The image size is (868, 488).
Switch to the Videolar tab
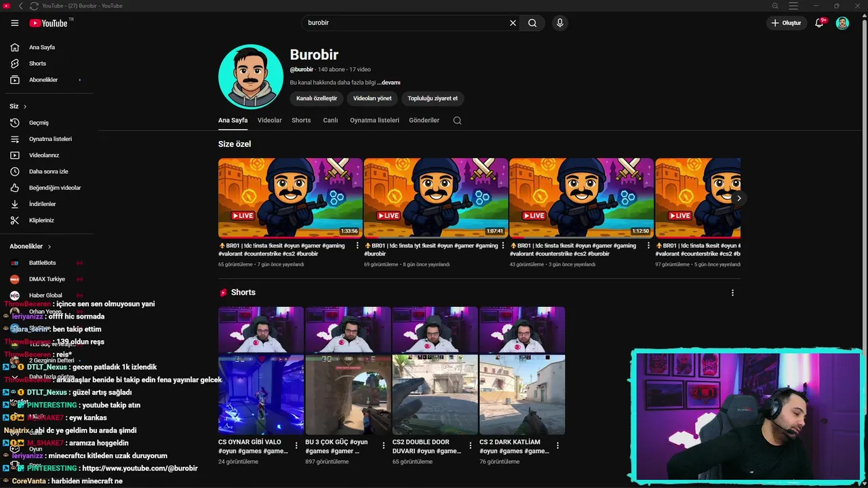269,121
